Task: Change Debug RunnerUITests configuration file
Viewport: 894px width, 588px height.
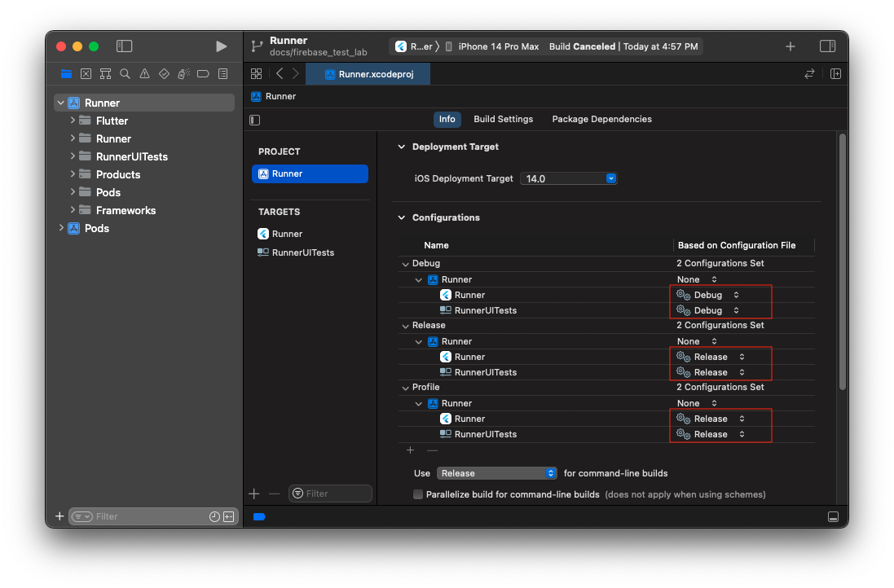Action: point(708,310)
